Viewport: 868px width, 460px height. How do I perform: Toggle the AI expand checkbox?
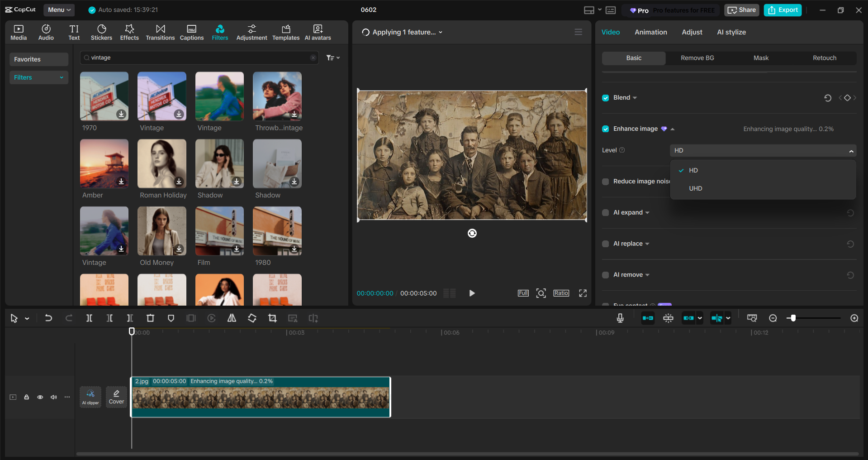pos(605,212)
